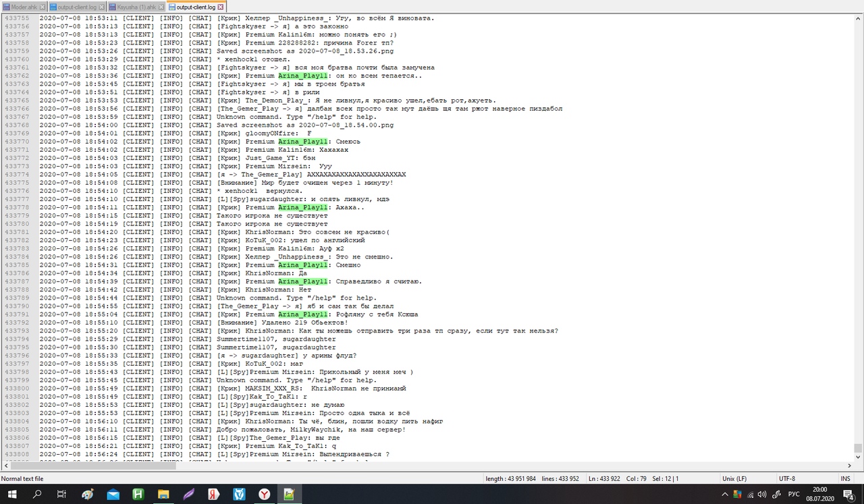This screenshot has height=504, width=864.
Task: Click timestamp 18:56:24 on line 433808
Action: (x=101, y=454)
